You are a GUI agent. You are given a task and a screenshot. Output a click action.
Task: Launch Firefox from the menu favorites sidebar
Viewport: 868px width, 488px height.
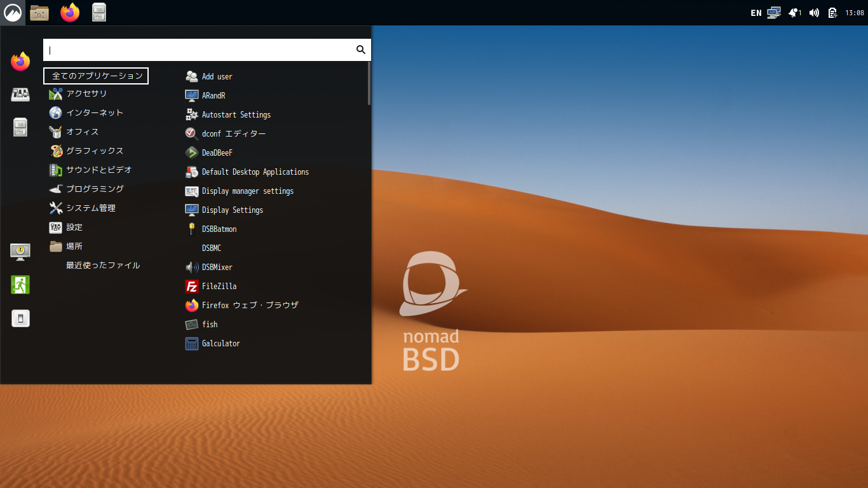(20, 62)
